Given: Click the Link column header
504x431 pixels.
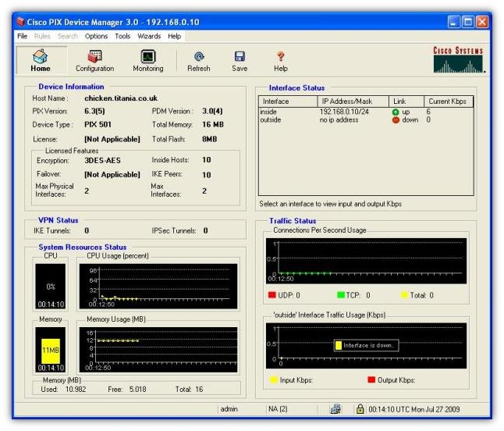Looking at the screenshot, I should pyautogui.click(x=406, y=102).
